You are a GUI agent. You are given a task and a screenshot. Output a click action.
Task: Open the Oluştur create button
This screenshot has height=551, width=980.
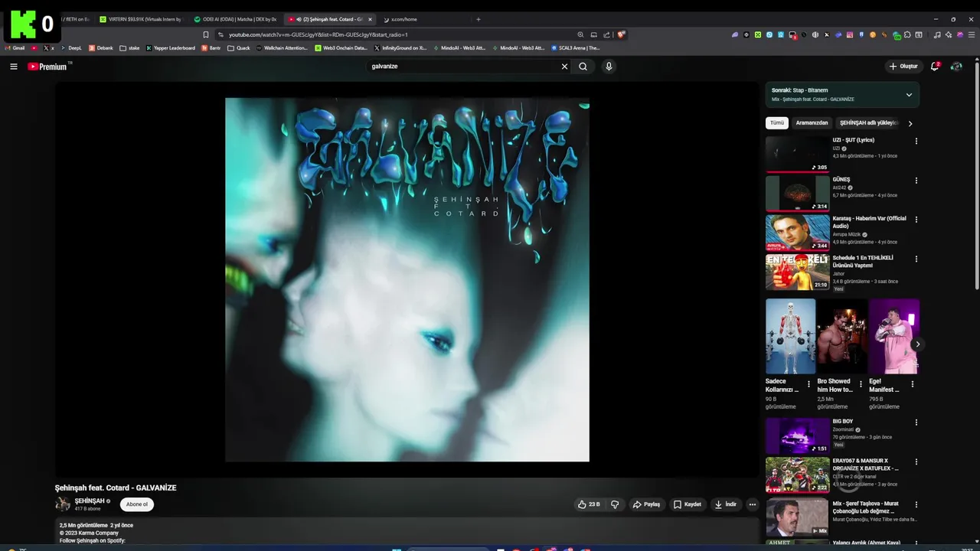[904, 67]
